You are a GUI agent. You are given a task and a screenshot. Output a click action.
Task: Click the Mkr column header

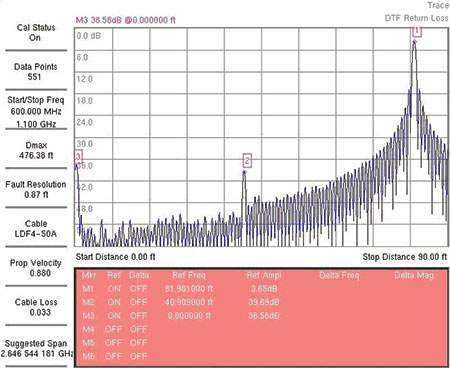click(x=89, y=275)
